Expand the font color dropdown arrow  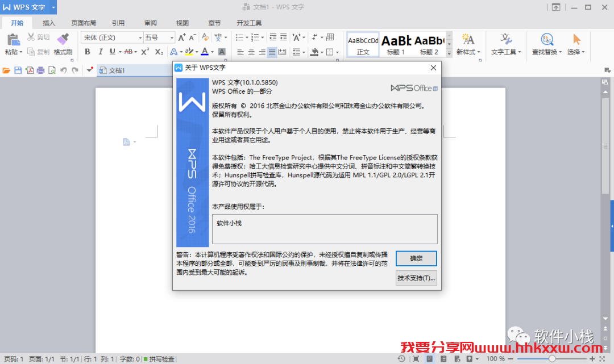pos(212,52)
